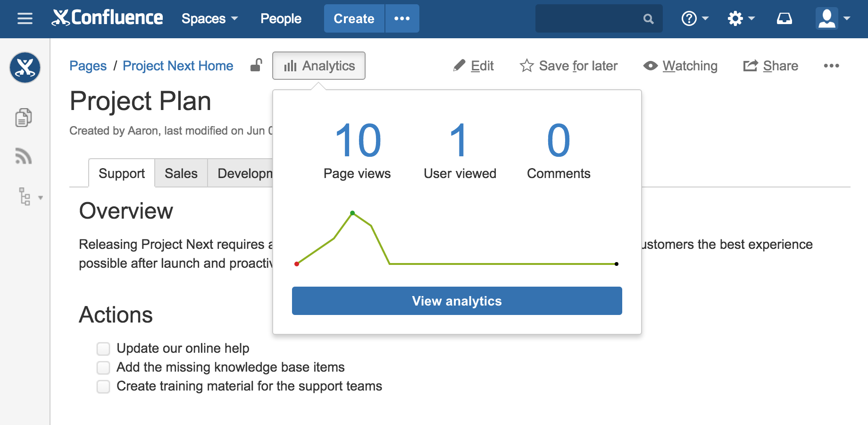Switch to the Sales tab
Image resolution: width=868 pixels, height=425 pixels.
pyautogui.click(x=181, y=173)
